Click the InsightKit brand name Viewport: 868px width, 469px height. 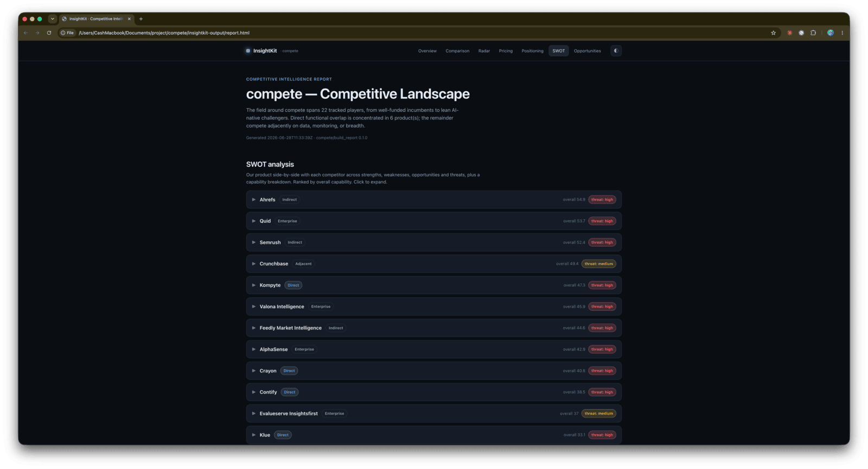pyautogui.click(x=265, y=51)
